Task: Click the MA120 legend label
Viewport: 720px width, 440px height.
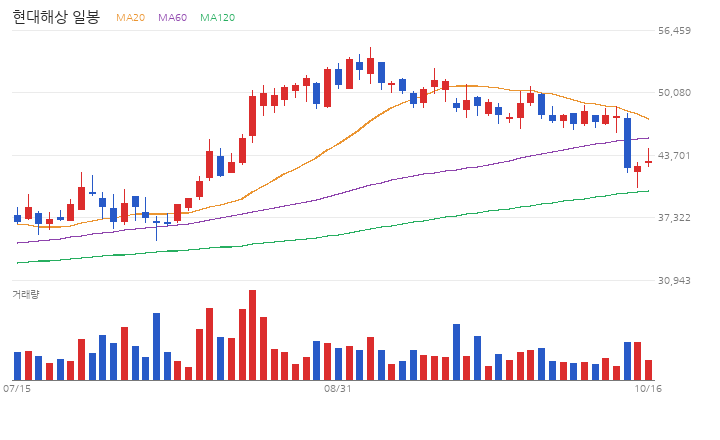Action: pos(218,17)
